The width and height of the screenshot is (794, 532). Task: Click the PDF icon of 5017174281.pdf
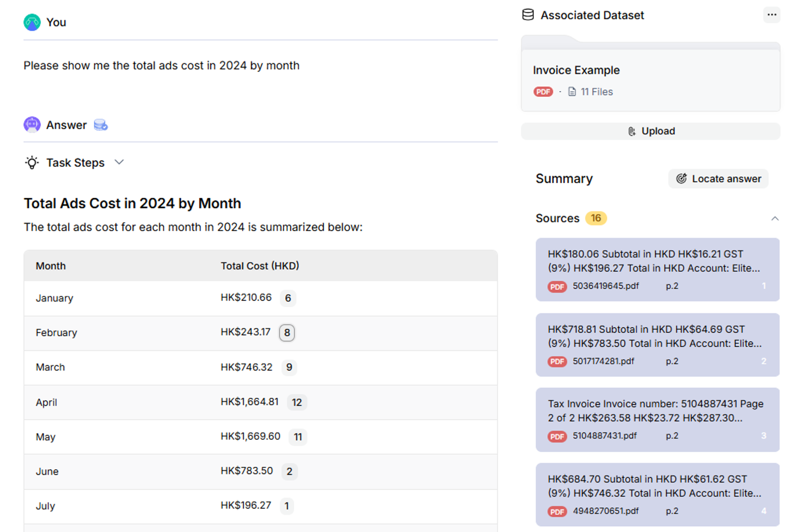point(557,361)
